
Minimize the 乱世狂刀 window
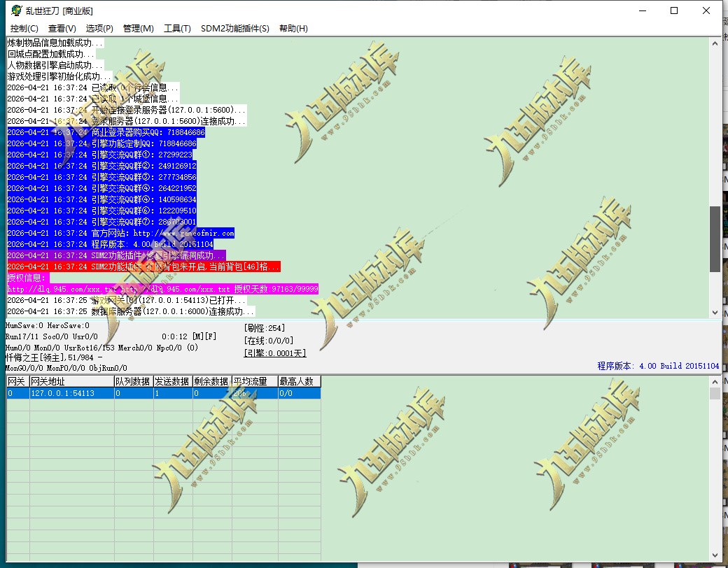click(x=643, y=10)
